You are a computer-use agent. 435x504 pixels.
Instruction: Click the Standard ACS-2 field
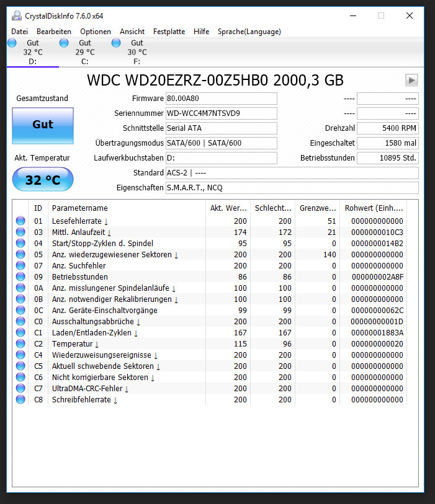point(292,173)
